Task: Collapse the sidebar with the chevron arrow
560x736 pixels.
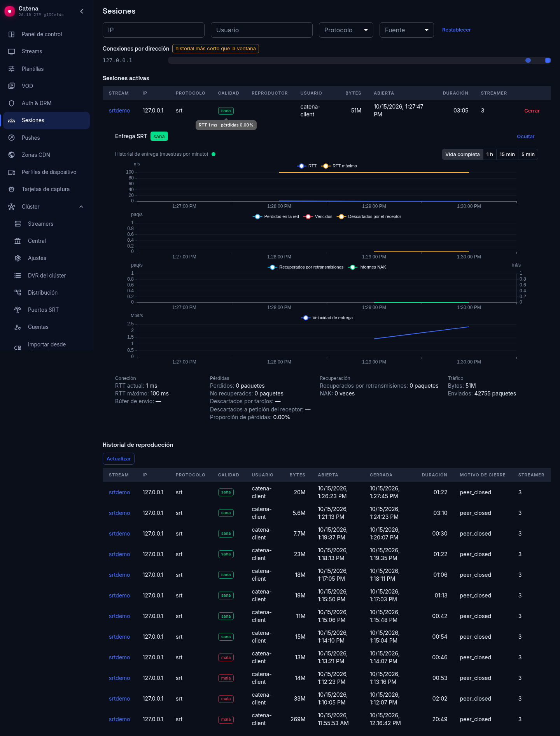Action: click(82, 11)
